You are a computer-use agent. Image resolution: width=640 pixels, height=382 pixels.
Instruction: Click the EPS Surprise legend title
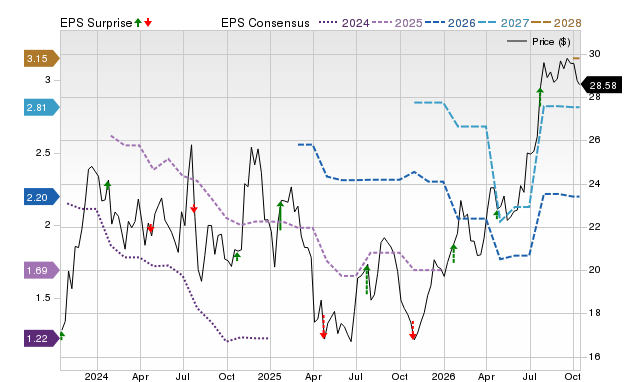(96, 23)
